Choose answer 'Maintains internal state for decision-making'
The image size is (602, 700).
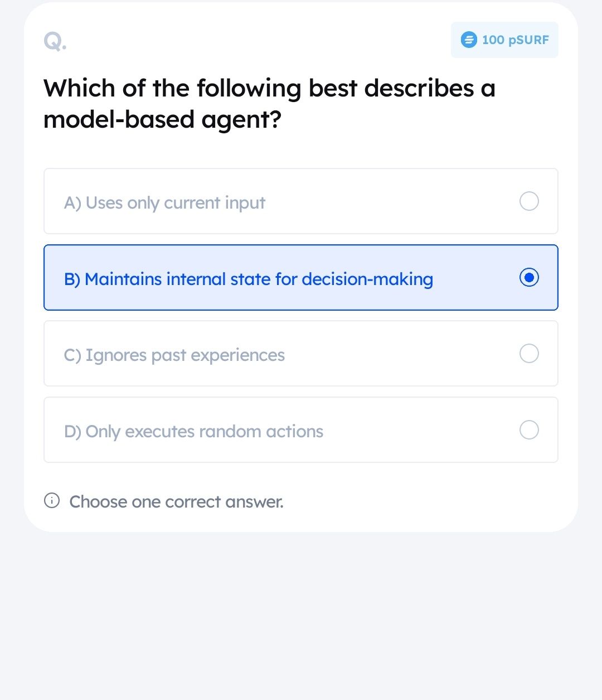(x=249, y=279)
